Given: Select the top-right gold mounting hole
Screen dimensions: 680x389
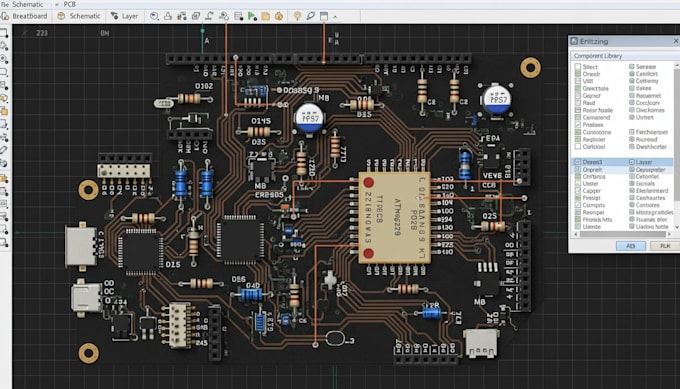Looking at the screenshot, I should pyautogui.click(x=530, y=67).
